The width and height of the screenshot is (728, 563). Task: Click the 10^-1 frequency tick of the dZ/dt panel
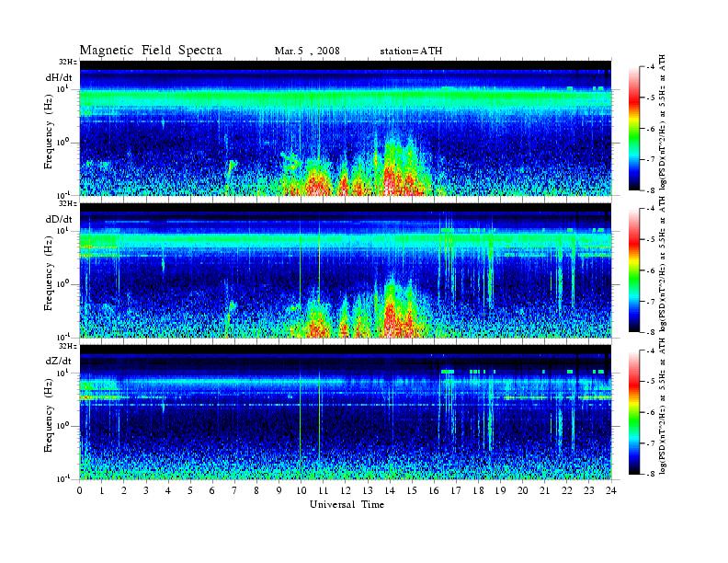63,479
